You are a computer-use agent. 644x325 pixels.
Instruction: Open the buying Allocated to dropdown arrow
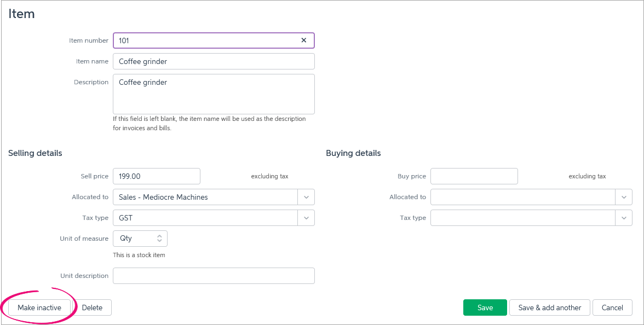pyautogui.click(x=624, y=197)
